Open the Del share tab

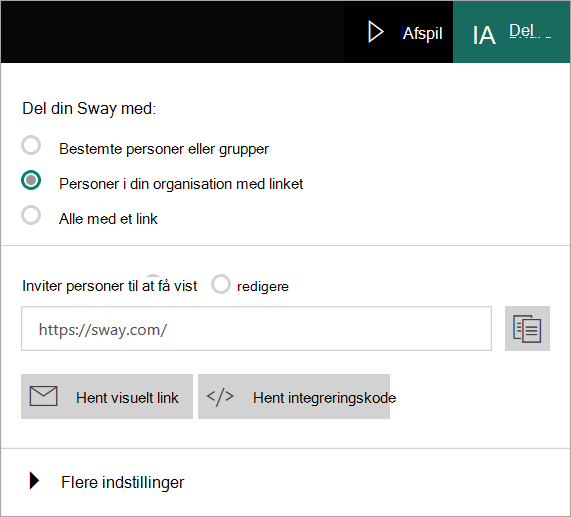pos(511,32)
